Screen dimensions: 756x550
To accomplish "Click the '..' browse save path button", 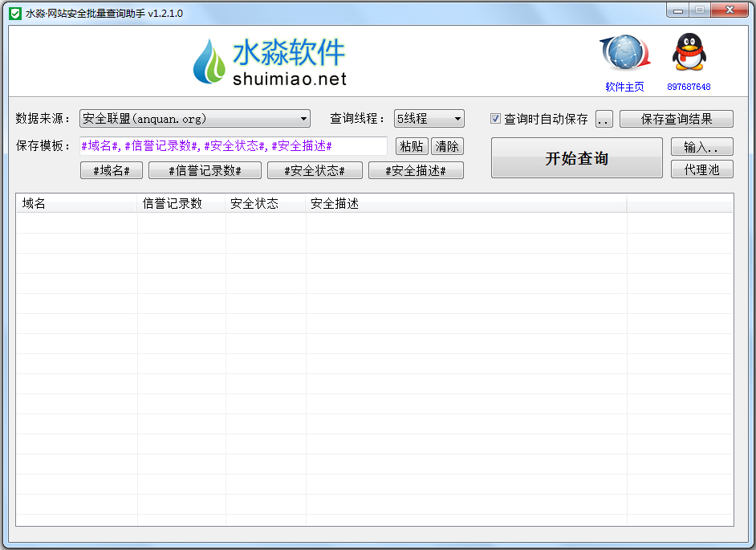I will (x=604, y=119).
